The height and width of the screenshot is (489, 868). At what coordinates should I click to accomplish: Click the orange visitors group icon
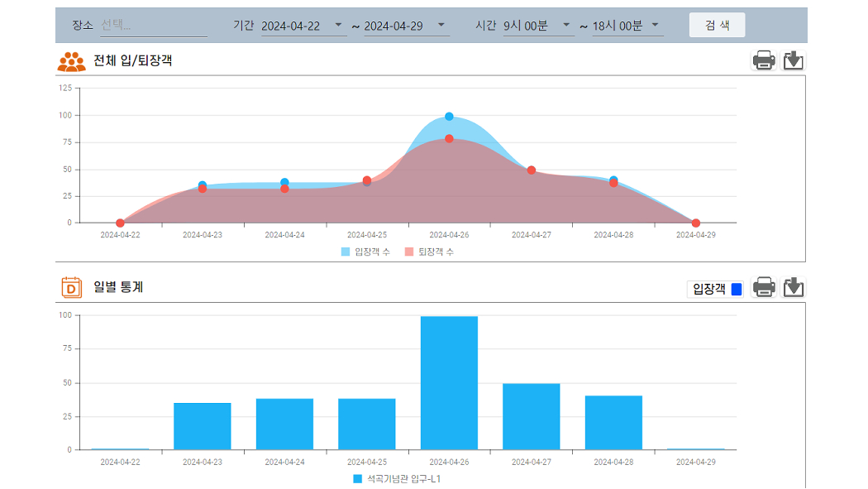click(x=71, y=61)
